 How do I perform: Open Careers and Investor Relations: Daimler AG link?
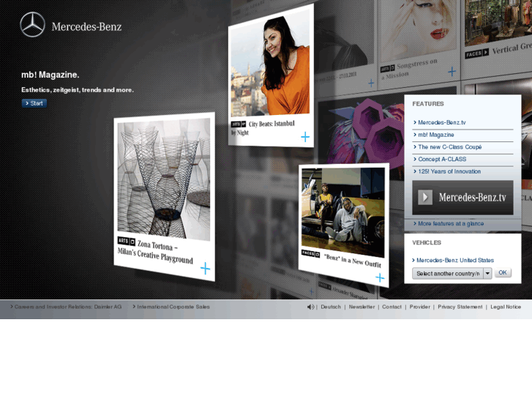(68, 307)
